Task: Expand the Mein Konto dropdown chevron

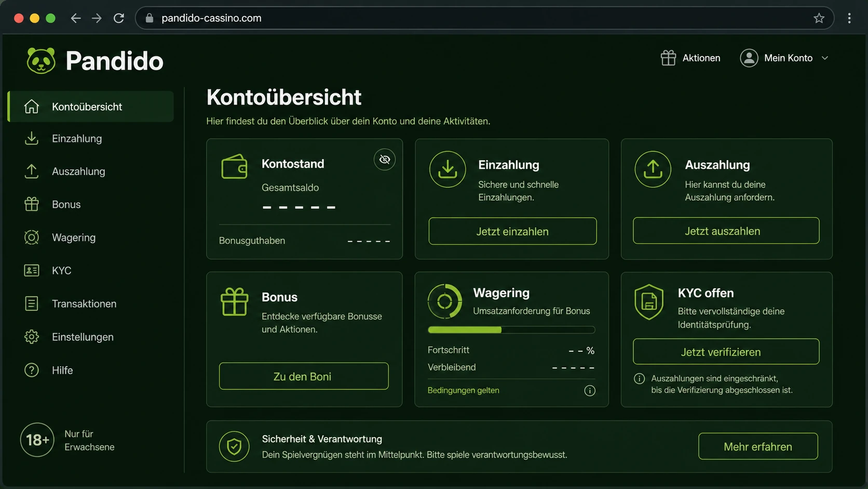Action: coord(825,58)
